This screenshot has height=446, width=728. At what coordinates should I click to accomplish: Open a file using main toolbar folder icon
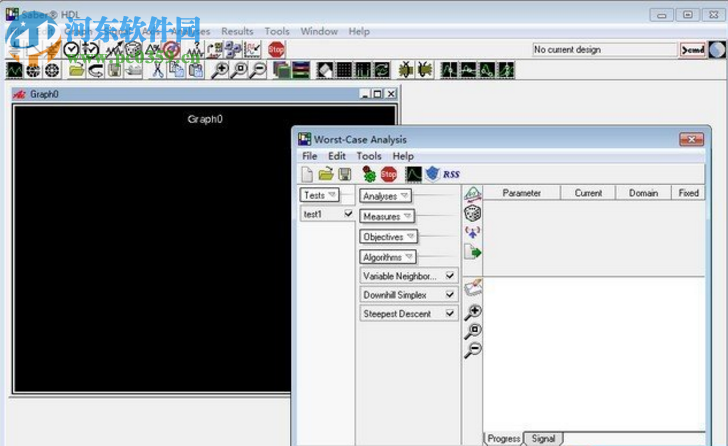point(77,71)
